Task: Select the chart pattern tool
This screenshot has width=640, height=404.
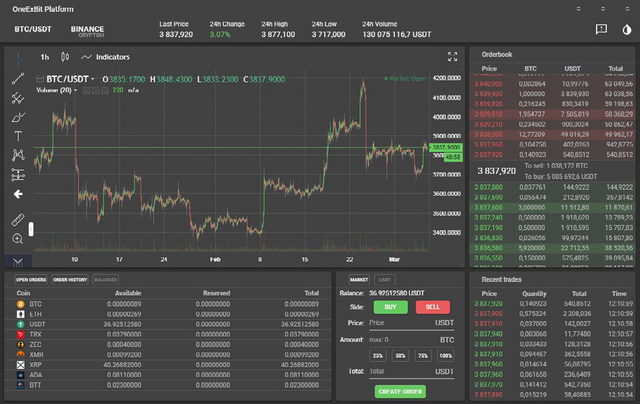Action: coord(18,155)
